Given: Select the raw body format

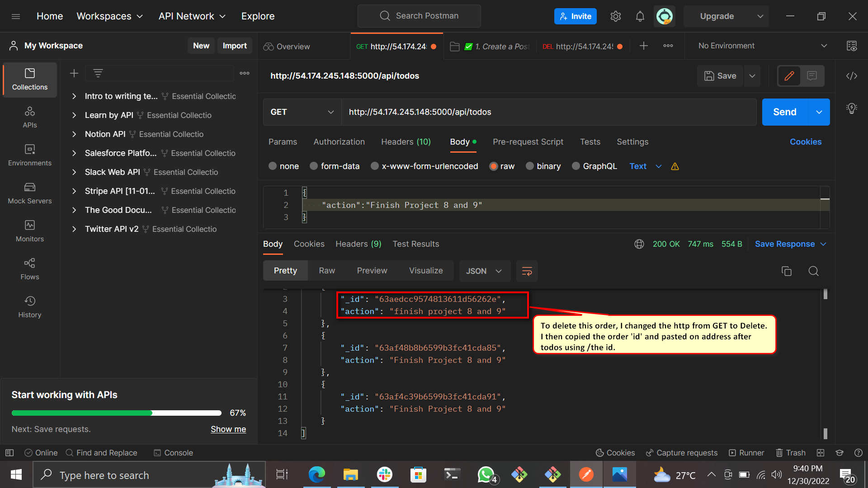Looking at the screenshot, I should [x=493, y=166].
